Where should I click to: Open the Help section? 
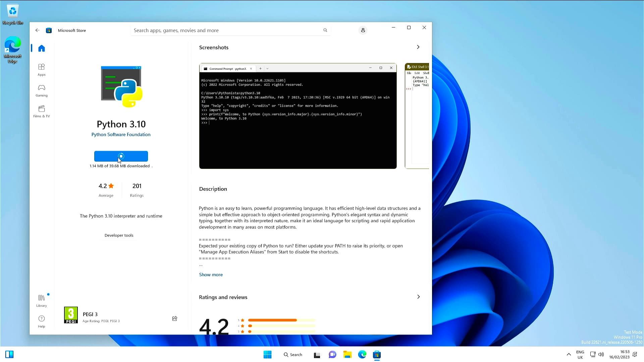tap(41, 321)
